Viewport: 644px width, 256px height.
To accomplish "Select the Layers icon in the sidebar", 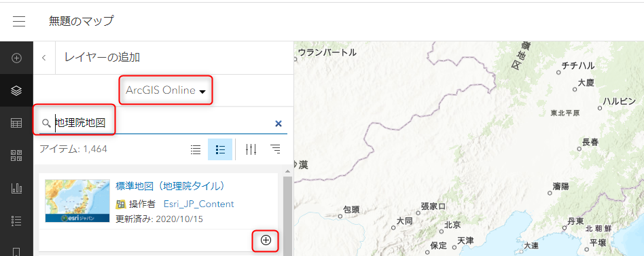I will point(16,91).
